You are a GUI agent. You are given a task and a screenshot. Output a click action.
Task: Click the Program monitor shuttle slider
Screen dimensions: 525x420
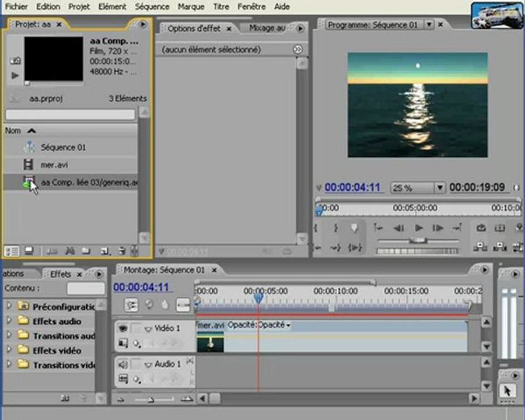point(418,240)
